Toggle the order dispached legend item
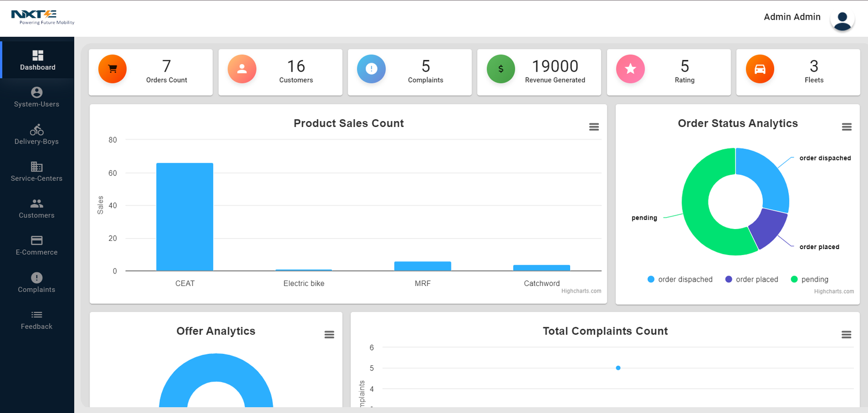 [x=680, y=279]
